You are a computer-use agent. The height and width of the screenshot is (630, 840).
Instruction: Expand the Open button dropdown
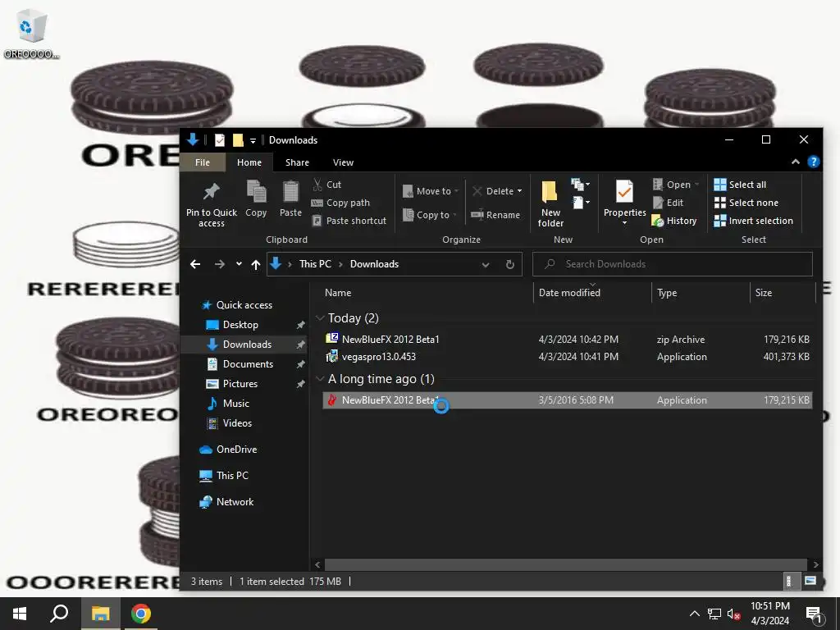[696, 185]
